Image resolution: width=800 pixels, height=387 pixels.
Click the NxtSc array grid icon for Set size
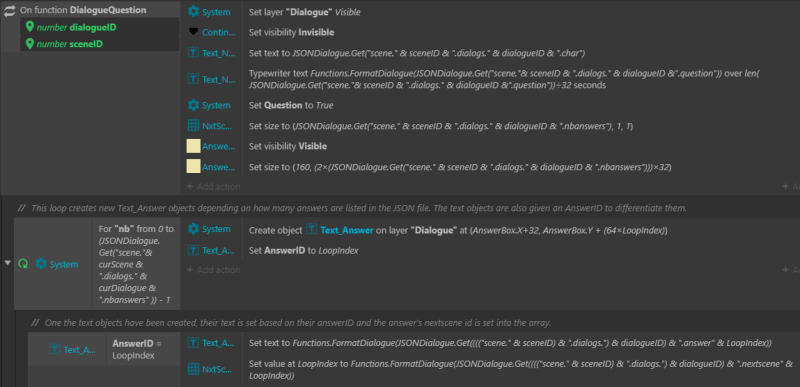click(193, 126)
